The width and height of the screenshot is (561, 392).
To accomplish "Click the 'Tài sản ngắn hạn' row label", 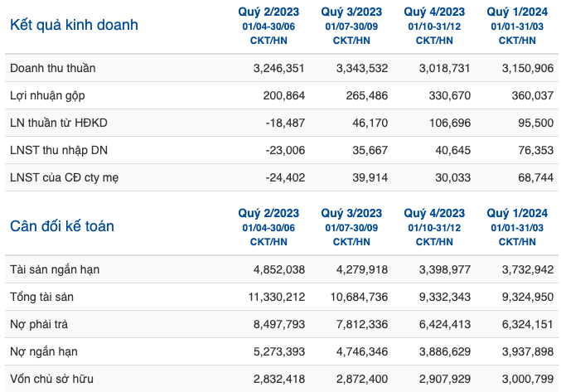I will pos(55,269).
